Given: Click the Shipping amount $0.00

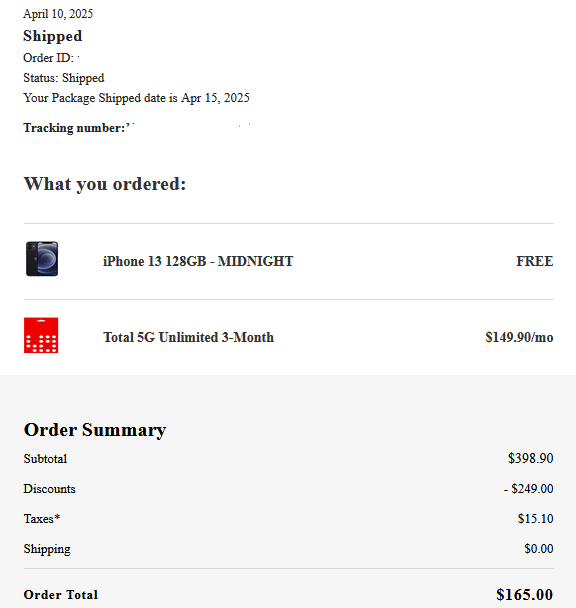Looking at the screenshot, I should tap(539, 549).
